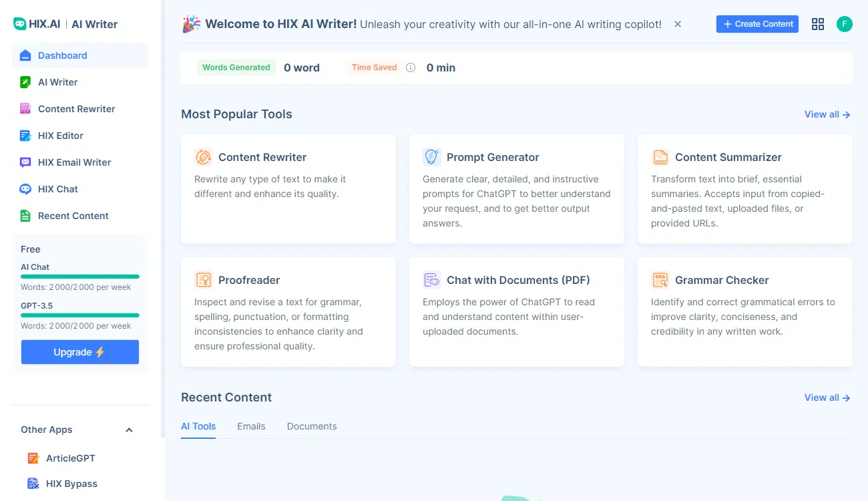
Task: Click the Upgrade button
Action: 80,352
